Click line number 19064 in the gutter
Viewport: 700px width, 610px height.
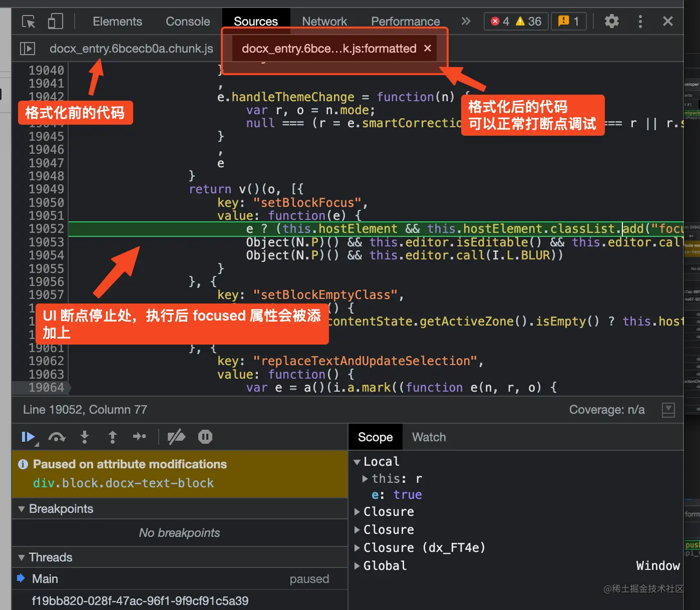tap(47, 388)
